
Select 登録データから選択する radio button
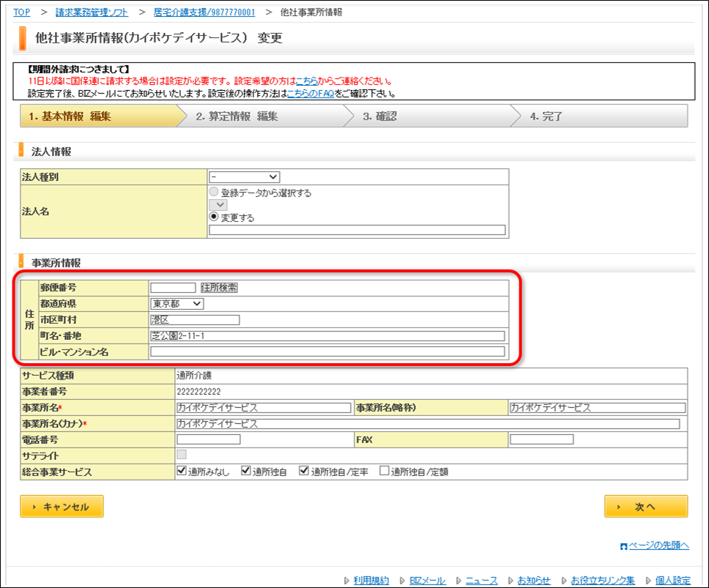214,192
